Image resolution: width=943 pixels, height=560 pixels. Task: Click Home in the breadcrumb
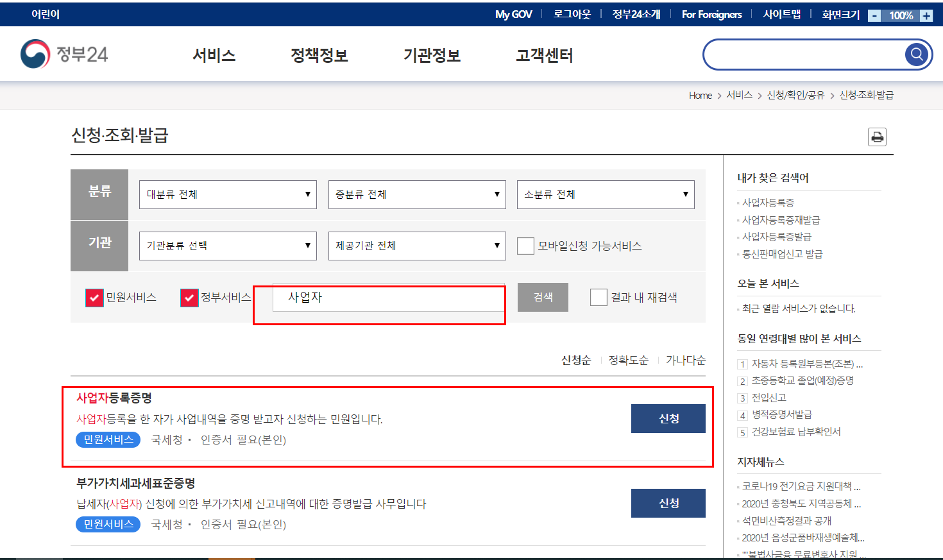(701, 95)
